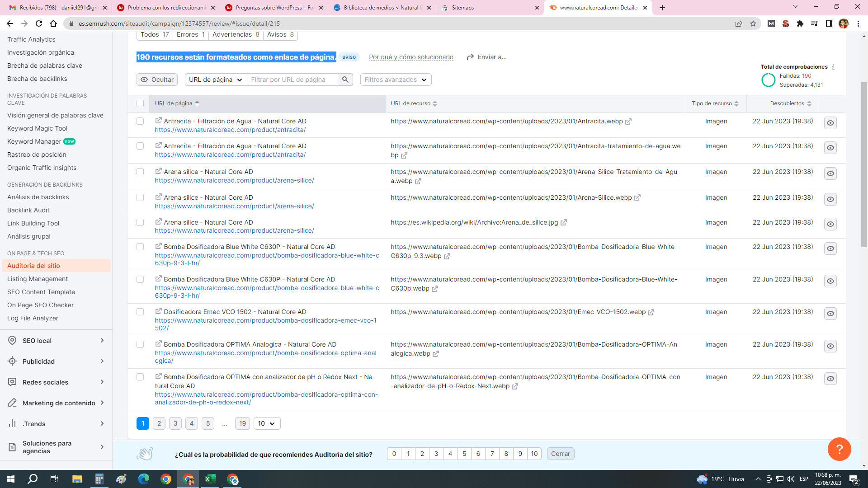Check the first Antracita row checkbox

pyautogui.click(x=140, y=121)
